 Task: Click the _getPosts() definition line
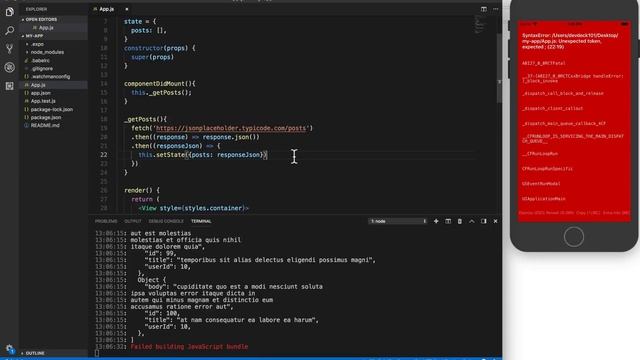pyautogui.click(x=145, y=119)
